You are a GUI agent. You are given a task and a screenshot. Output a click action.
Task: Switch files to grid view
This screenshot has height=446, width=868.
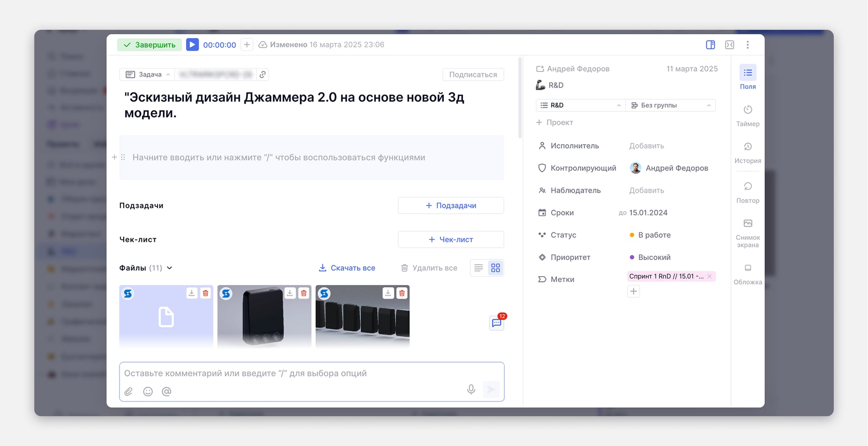coord(495,268)
